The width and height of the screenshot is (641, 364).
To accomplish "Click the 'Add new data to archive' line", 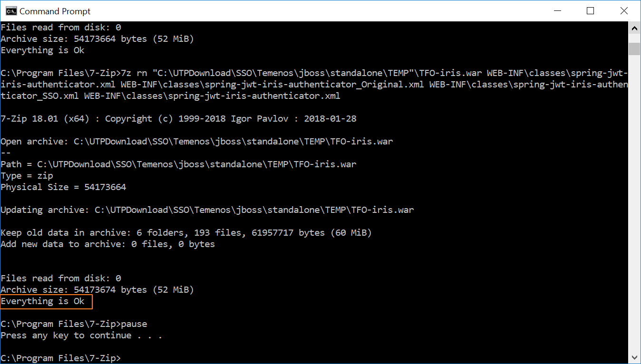I will (107, 244).
